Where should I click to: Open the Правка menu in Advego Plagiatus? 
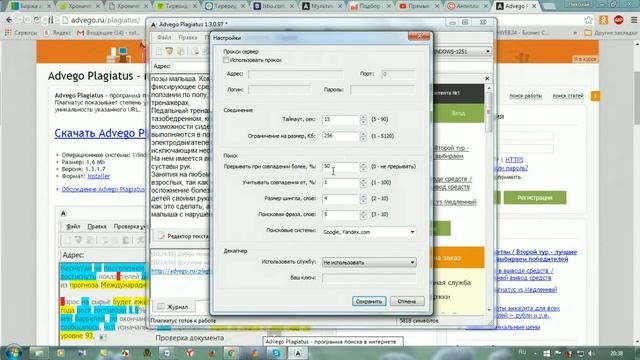(188, 37)
